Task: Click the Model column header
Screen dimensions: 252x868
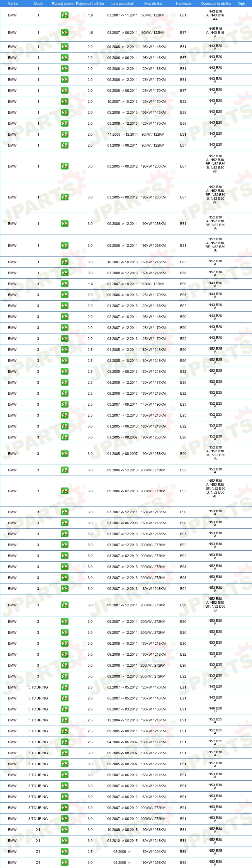Action: tap(38, 4)
